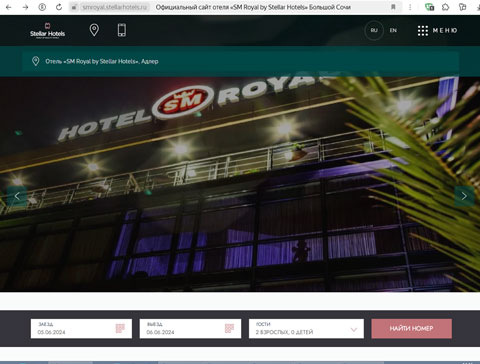The width and height of the screenshot is (480, 364).
Task: Bookmark this page
Action: 393,7
